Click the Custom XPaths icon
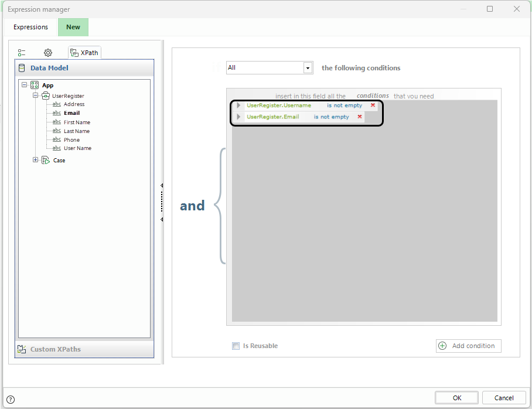 22,349
